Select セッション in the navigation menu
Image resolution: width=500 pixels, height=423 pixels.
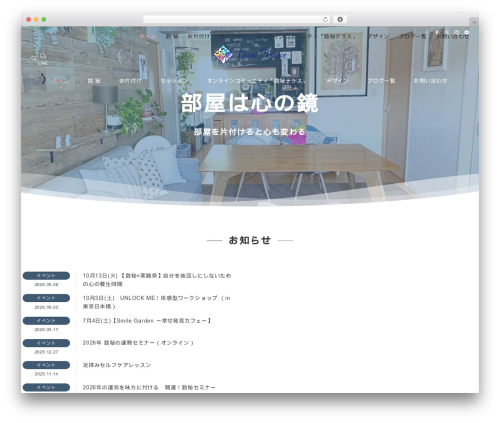174,81
